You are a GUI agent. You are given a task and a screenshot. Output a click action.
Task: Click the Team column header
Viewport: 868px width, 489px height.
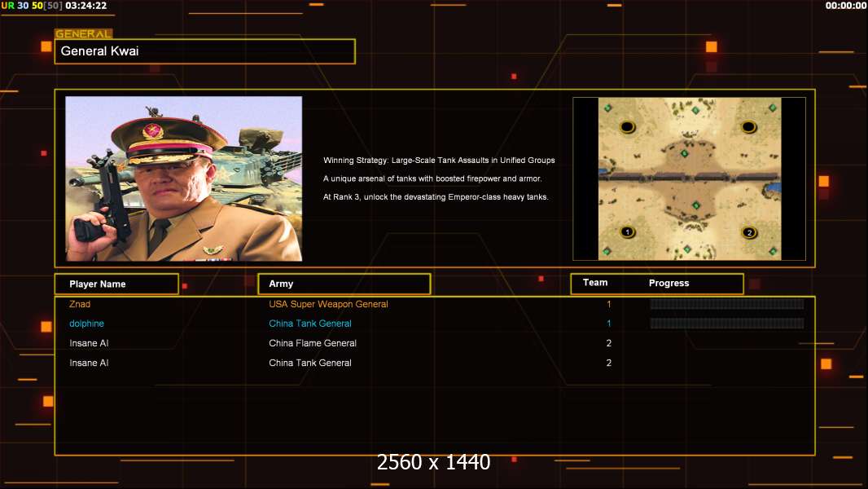(x=595, y=283)
